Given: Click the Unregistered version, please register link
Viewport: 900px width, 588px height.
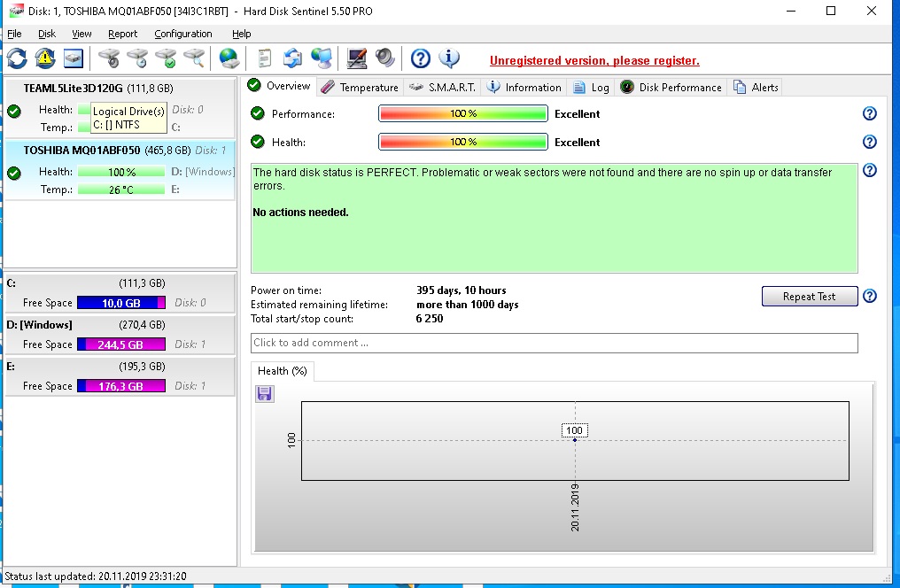Looking at the screenshot, I should [594, 61].
